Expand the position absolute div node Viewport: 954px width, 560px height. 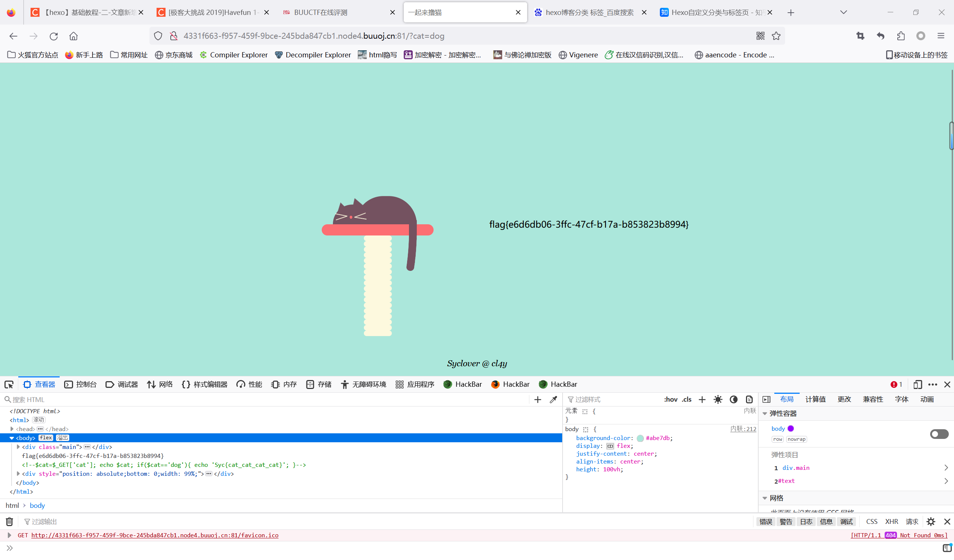(x=18, y=473)
